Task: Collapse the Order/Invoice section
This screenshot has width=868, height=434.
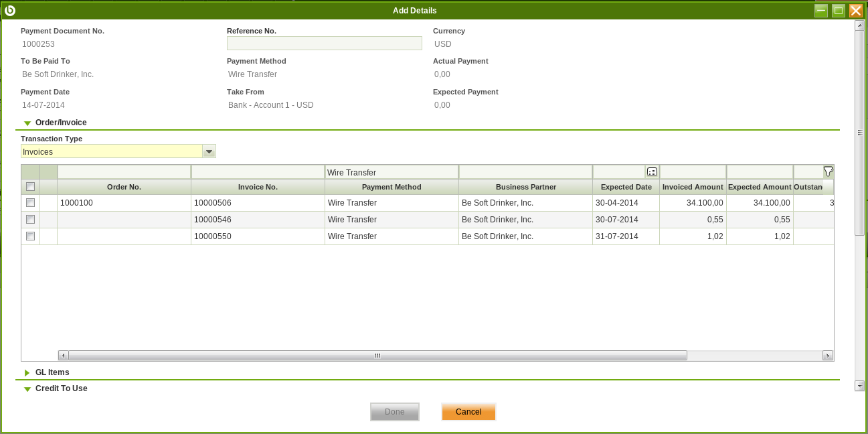Action: tap(27, 123)
